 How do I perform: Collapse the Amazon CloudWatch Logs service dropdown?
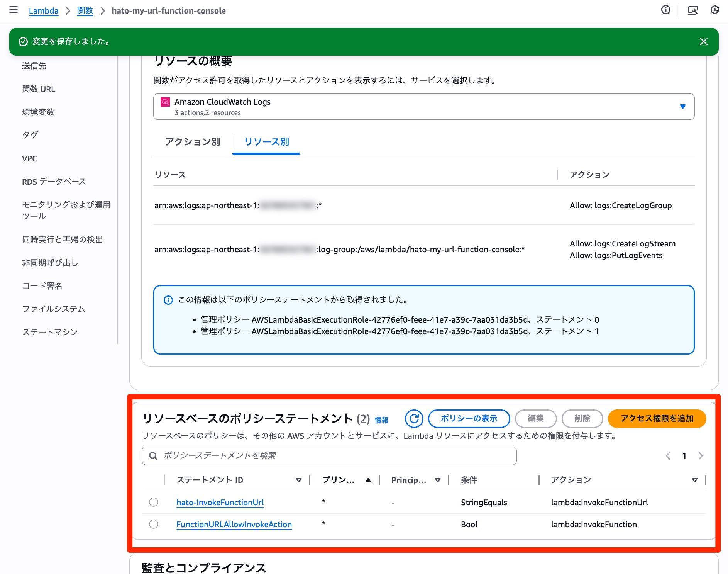pyautogui.click(x=682, y=106)
